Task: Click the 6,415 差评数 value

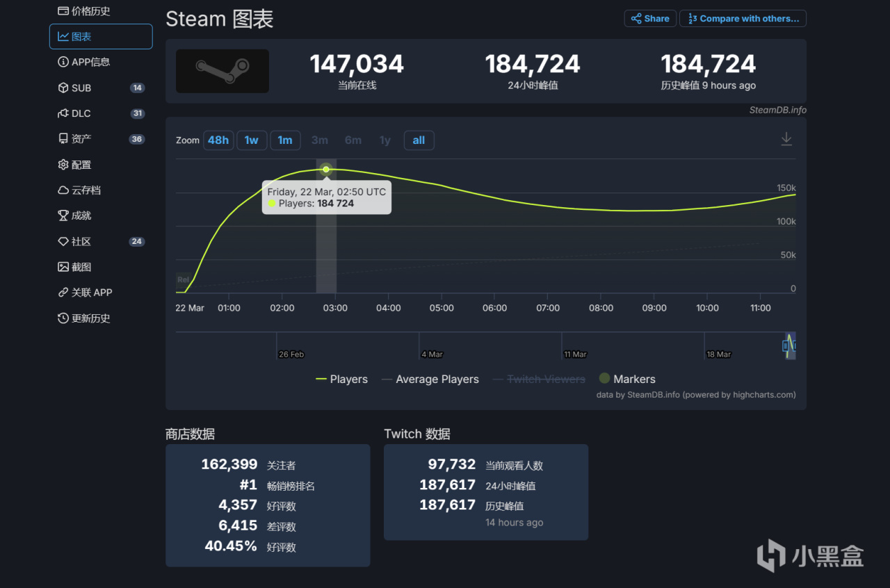Action: pos(238,525)
